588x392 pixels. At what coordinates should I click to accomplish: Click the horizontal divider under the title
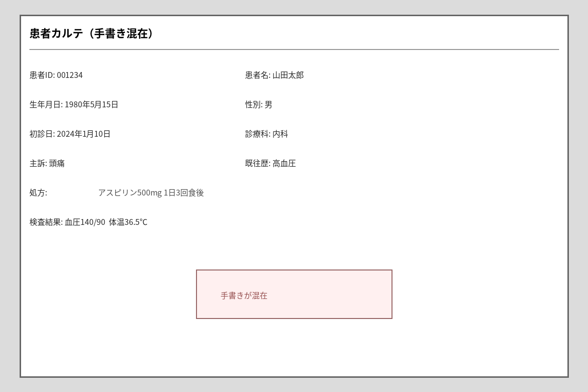click(x=294, y=49)
